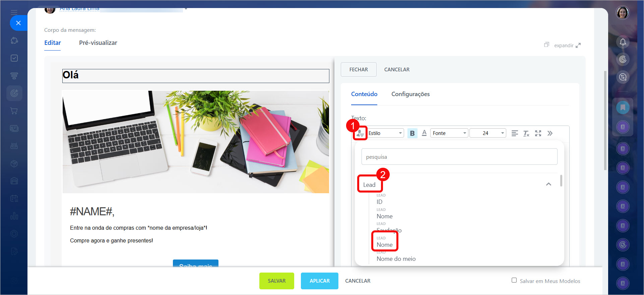This screenshot has height=295, width=644.
Task: Open the store building icon in sidebar
Action: pyautogui.click(x=14, y=181)
